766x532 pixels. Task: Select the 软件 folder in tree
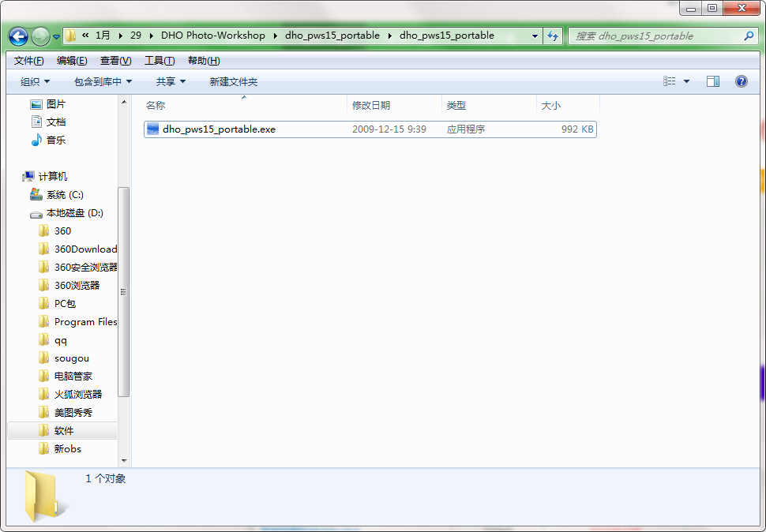[62, 430]
